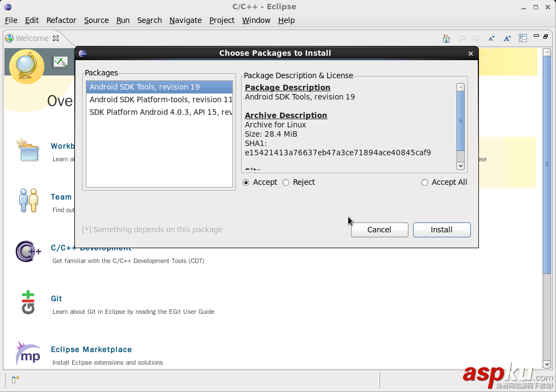Click the Welcome page vertical scrollbar thumb
556x392 pixels.
(x=547, y=164)
